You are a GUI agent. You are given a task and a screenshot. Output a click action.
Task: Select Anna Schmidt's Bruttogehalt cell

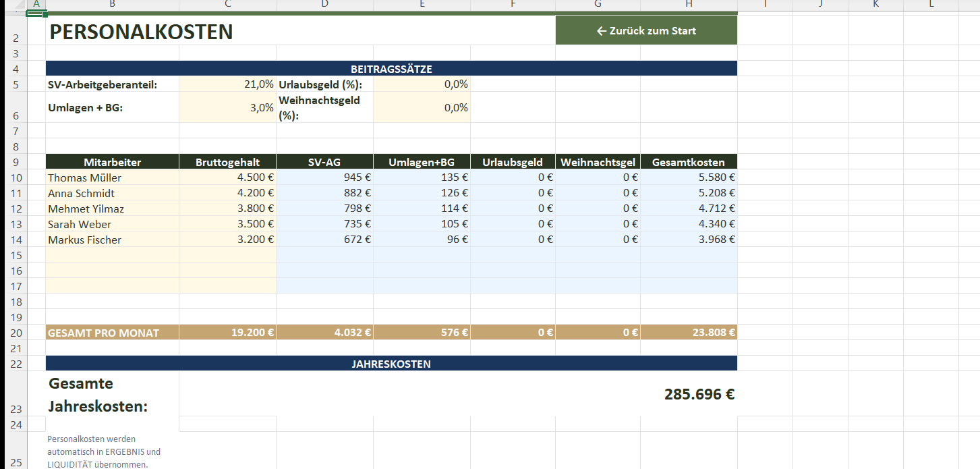[x=227, y=193]
